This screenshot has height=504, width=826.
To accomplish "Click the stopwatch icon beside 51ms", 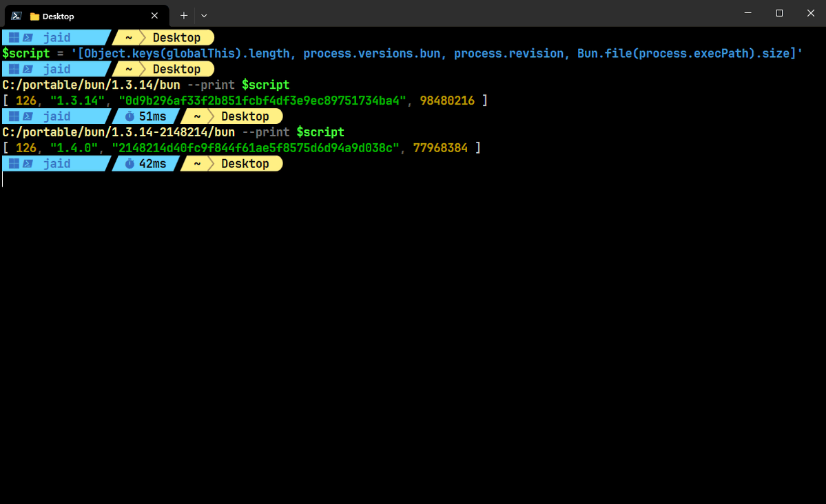I will point(130,116).
